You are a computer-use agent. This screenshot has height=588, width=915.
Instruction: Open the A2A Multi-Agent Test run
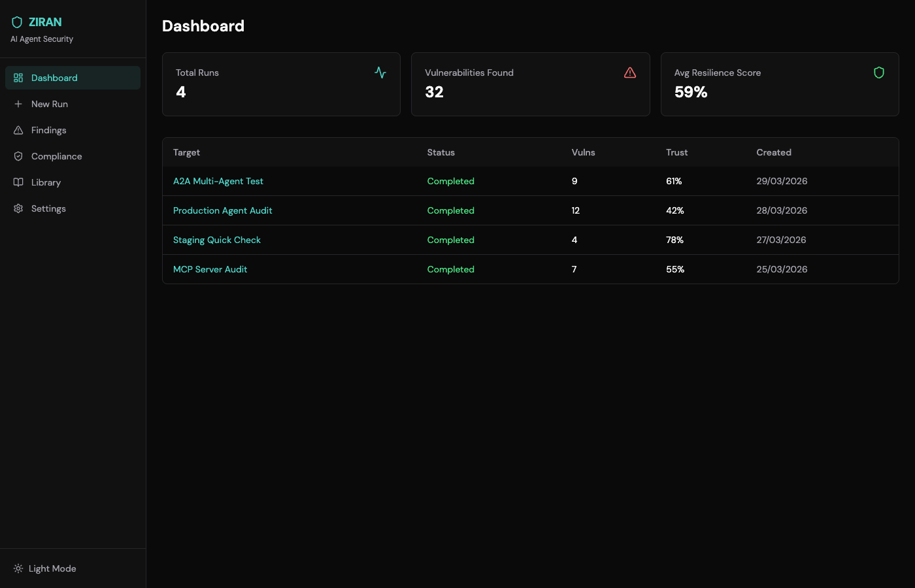pos(218,181)
